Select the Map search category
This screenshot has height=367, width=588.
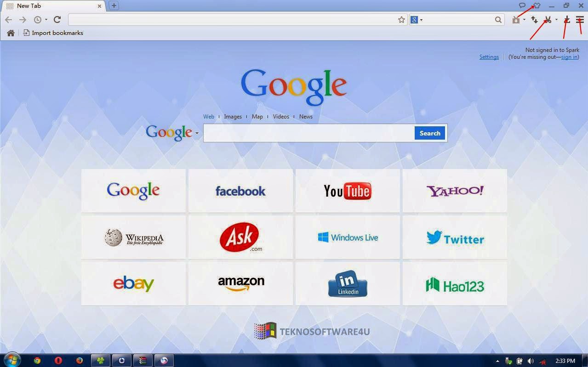point(257,117)
